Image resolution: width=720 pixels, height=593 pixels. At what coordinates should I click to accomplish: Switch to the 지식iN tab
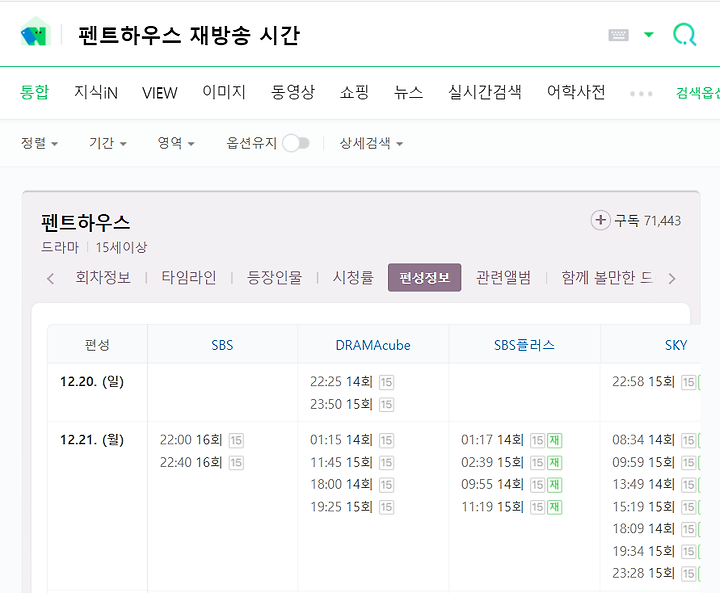[96, 92]
